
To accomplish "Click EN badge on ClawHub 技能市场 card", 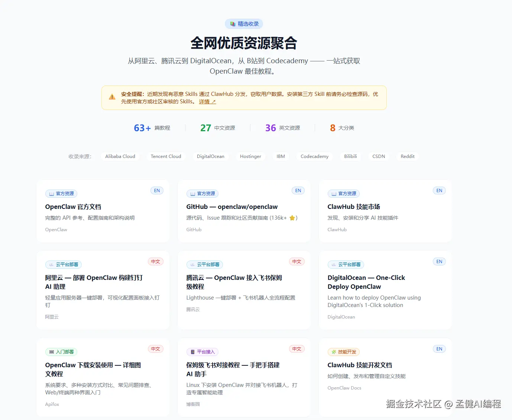I will [439, 191].
